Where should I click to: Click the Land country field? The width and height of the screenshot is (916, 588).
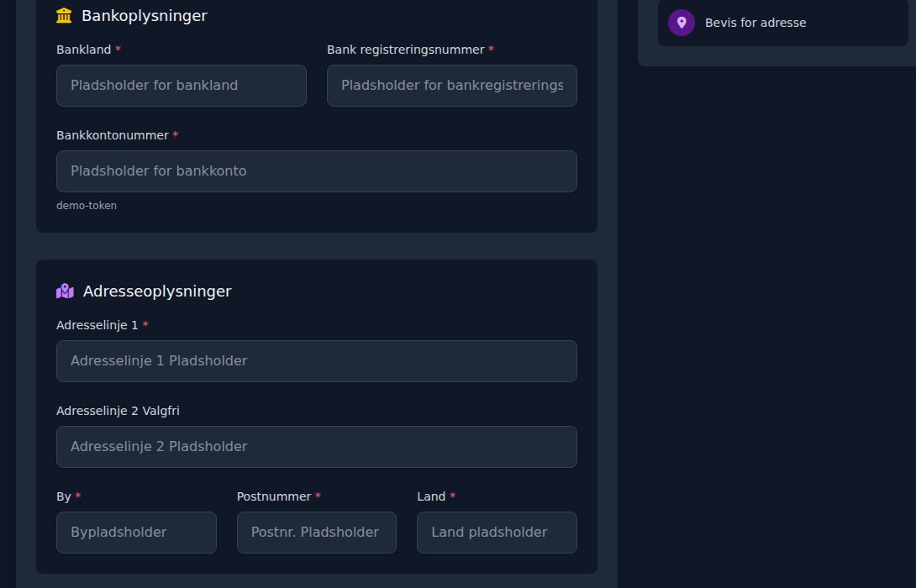click(x=497, y=533)
